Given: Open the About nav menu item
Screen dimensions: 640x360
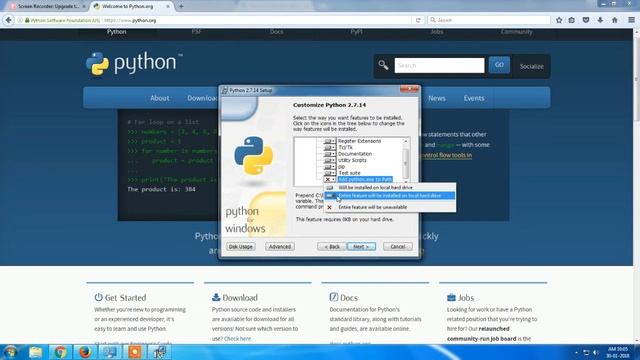Looking at the screenshot, I should [x=160, y=98].
